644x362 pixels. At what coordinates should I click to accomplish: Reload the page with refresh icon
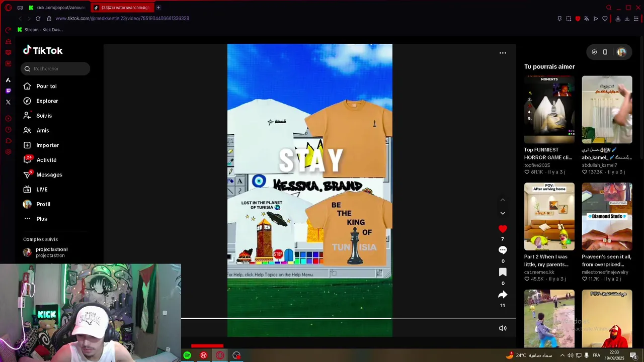[38, 19]
